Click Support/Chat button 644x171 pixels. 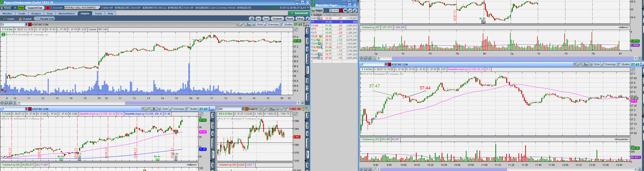(x=35, y=8)
